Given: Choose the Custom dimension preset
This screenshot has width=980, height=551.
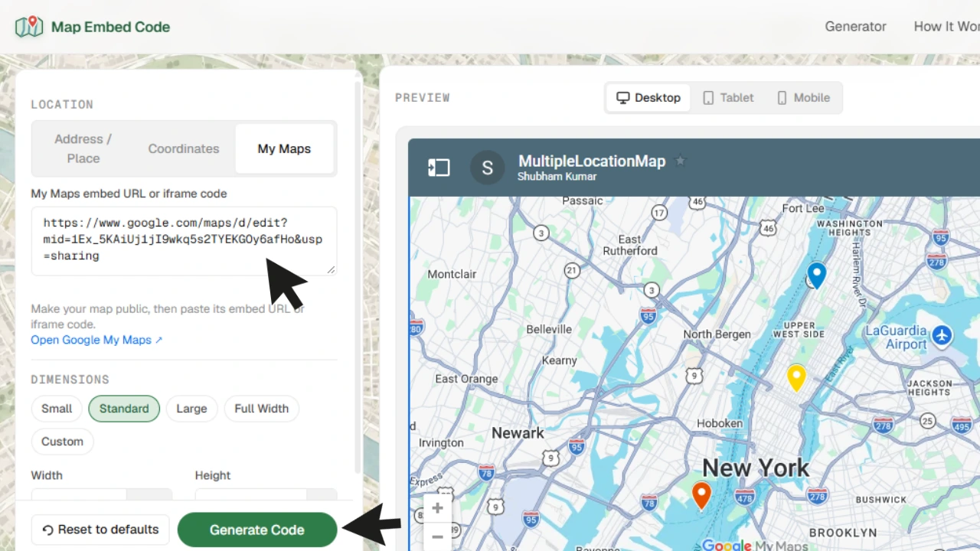Looking at the screenshot, I should (x=62, y=442).
